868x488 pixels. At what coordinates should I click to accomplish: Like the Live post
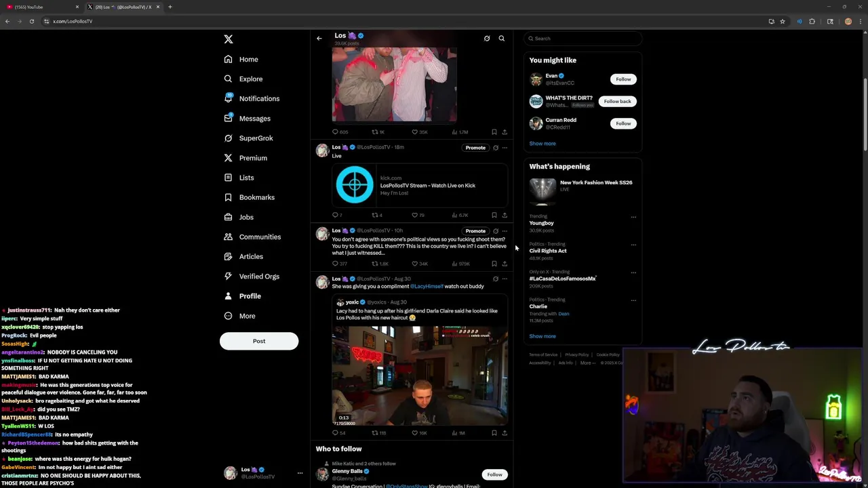click(x=415, y=216)
